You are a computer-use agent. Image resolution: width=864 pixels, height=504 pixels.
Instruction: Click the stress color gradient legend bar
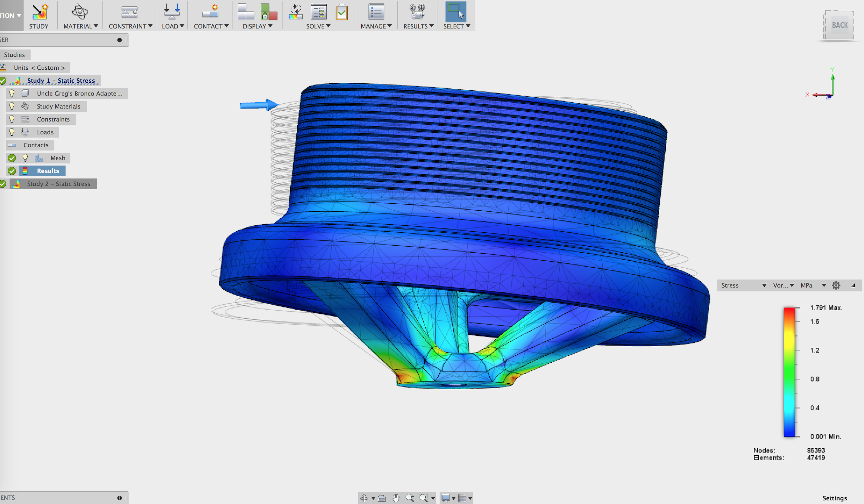click(x=789, y=372)
